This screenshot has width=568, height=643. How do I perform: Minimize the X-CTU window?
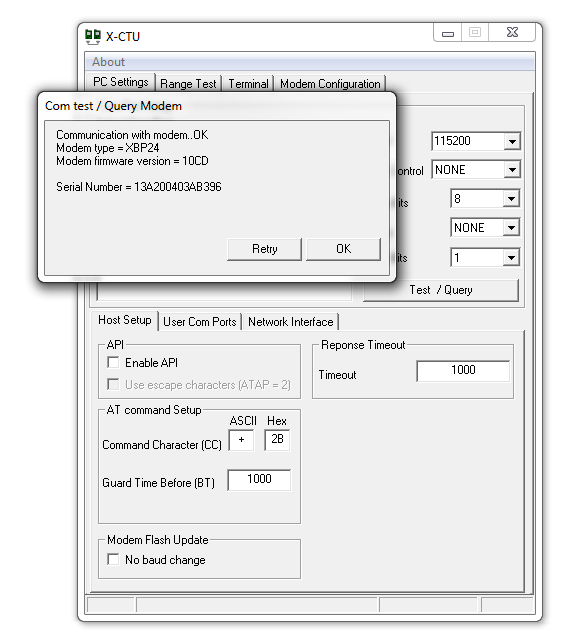pos(448,32)
